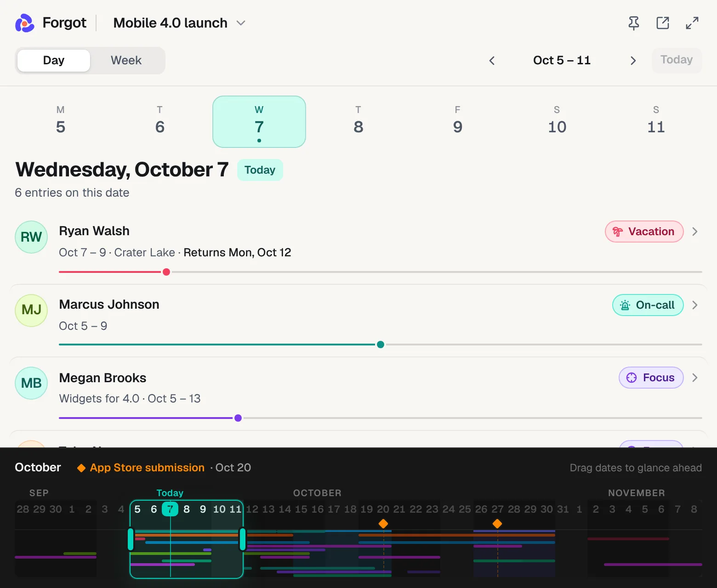This screenshot has width=717, height=588.
Task: Click the Forgot app logo
Action: click(x=25, y=23)
